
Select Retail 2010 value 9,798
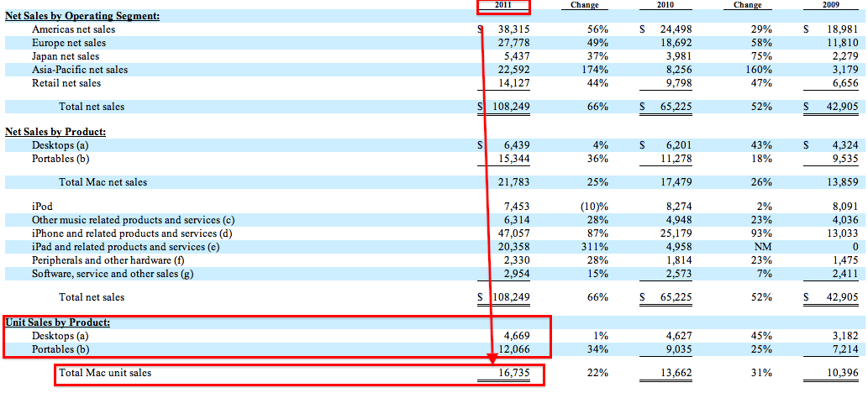[x=677, y=83]
